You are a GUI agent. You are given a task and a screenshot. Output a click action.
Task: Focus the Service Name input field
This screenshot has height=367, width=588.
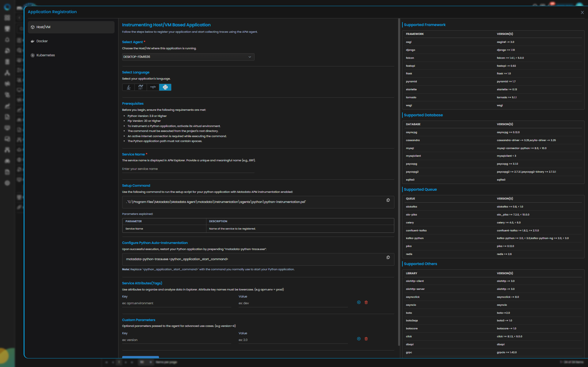[188, 169]
